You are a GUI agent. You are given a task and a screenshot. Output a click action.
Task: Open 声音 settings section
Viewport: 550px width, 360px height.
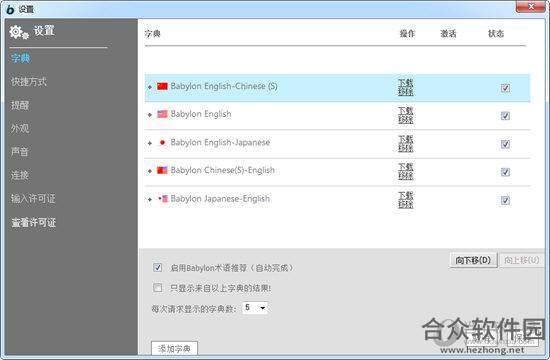pyautogui.click(x=20, y=152)
